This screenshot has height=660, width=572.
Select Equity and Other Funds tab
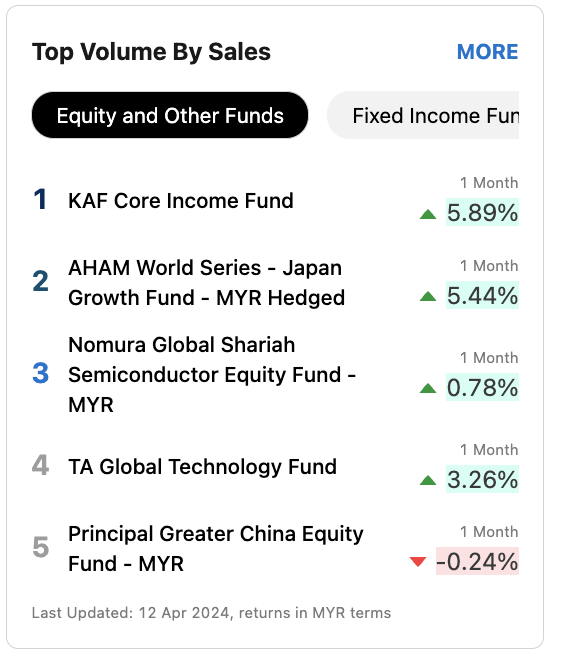pos(170,115)
